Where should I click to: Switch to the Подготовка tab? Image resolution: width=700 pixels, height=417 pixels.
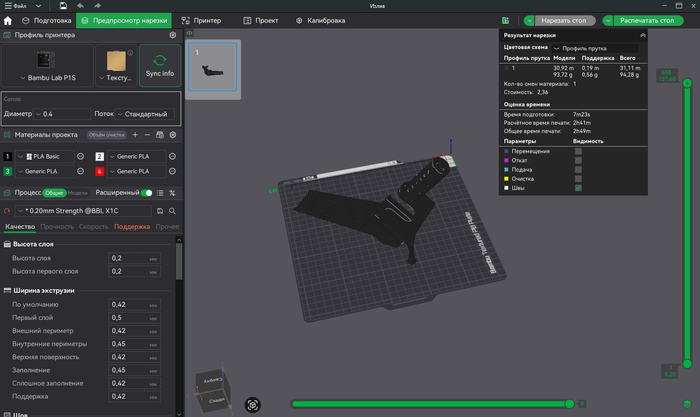(x=46, y=20)
